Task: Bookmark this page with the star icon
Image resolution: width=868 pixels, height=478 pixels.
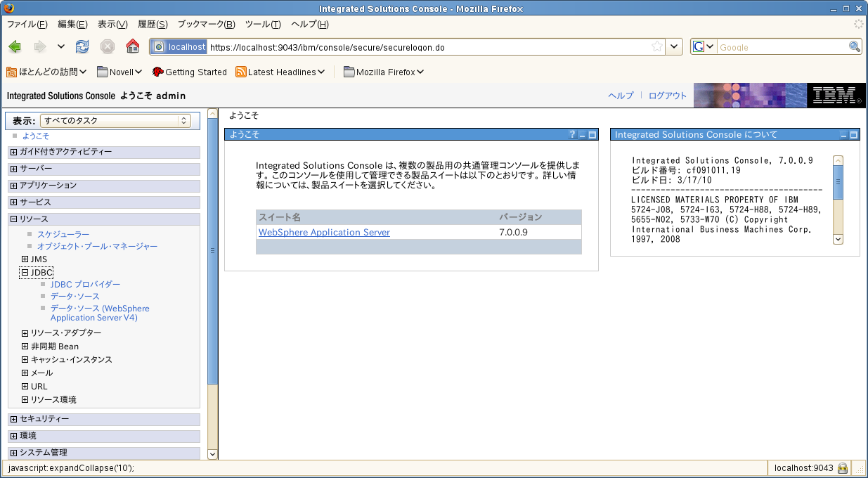Action: tap(657, 47)
